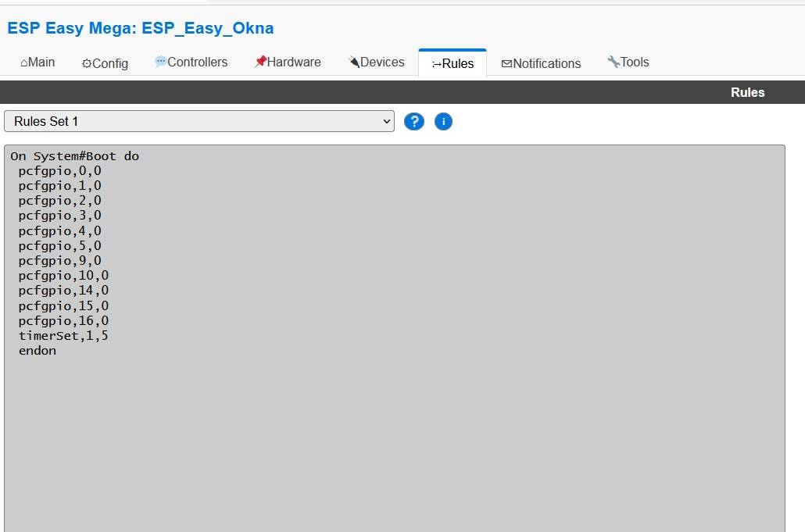Click the 'pcfgpio,1,0' line
This screenshot has width=805, height=532.
pos(59,186)
